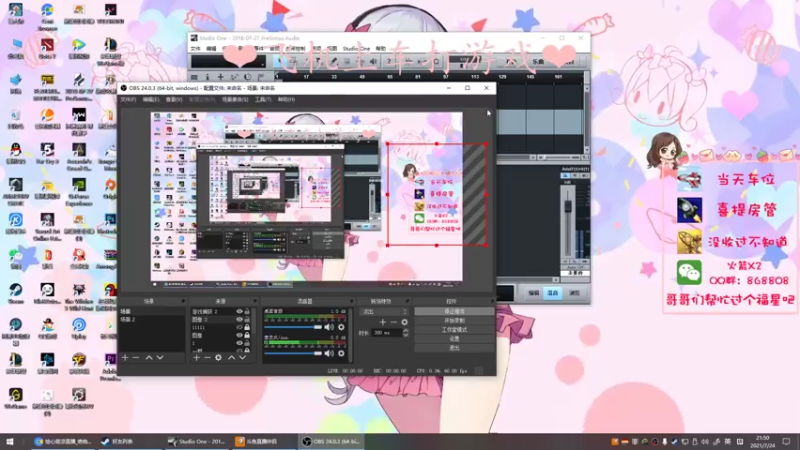Viewport: 800px width, 450px height.
Task: Open the Studio One menu in Studio One
Action: point(356,48)
